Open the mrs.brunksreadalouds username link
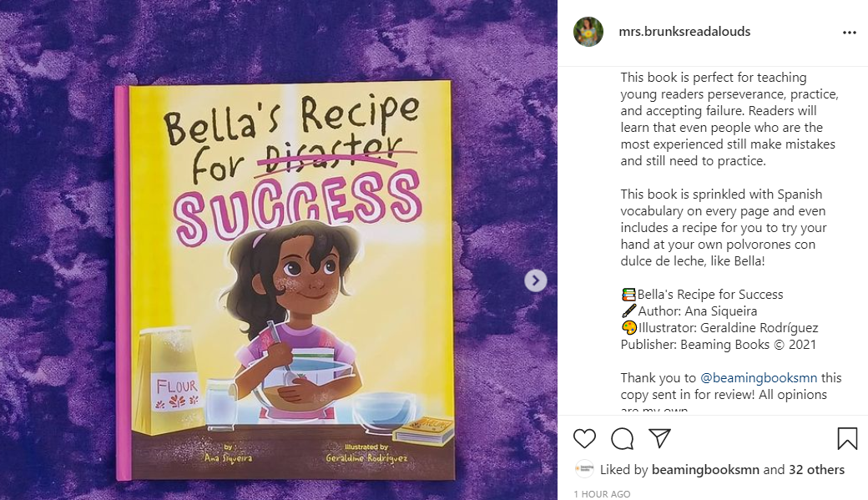 click(684, 32)
